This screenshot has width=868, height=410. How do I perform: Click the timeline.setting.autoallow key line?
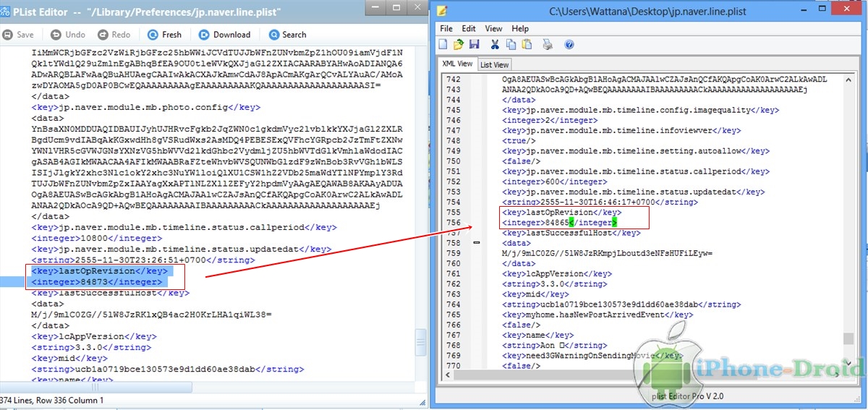pyautogui.click(x=636, y=151)
